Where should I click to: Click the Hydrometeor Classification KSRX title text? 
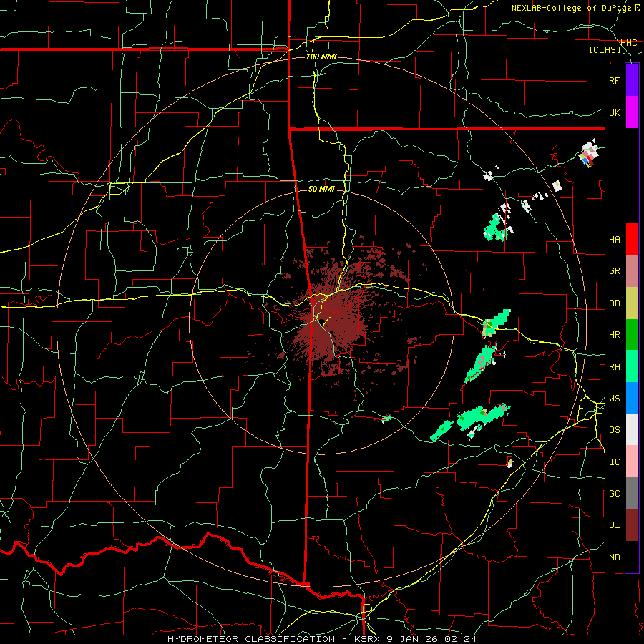click(x=321, y=639)
